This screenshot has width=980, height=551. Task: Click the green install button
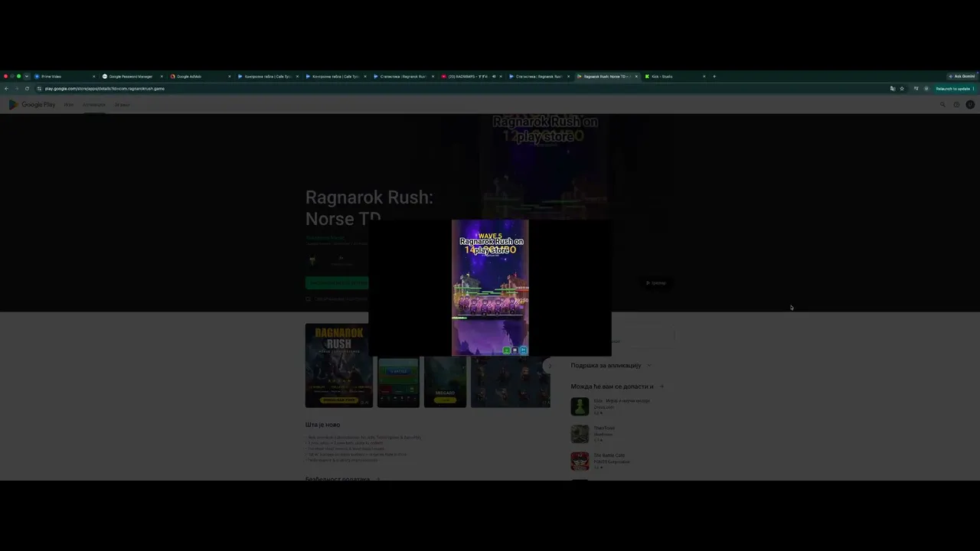point(337,283)
